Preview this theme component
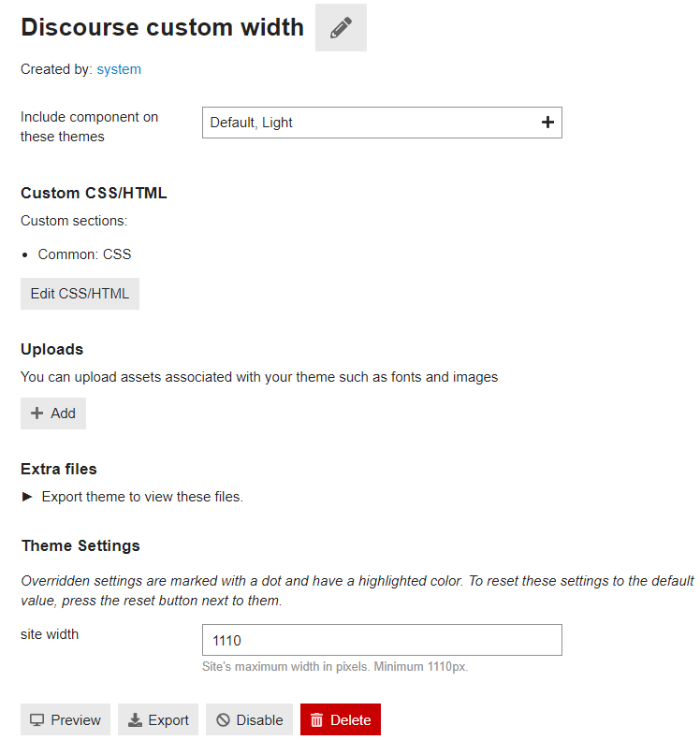Viewport: 700px width, 740px height. (x=66, y=719)
